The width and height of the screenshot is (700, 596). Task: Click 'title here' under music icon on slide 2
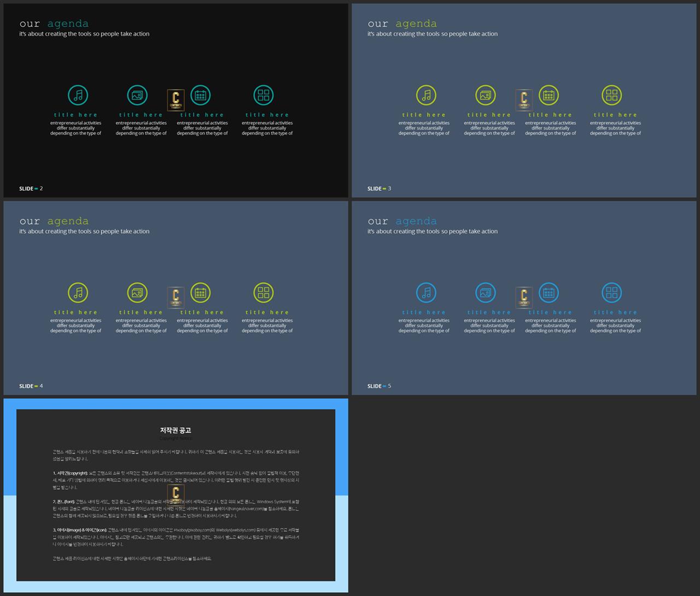tap(76, 115)
